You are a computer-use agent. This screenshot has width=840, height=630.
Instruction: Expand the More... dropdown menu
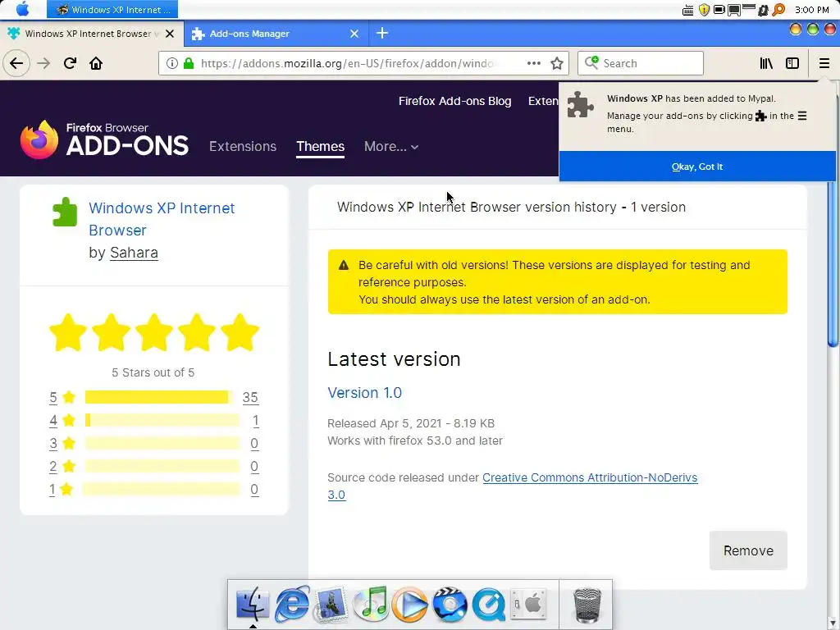391,146
